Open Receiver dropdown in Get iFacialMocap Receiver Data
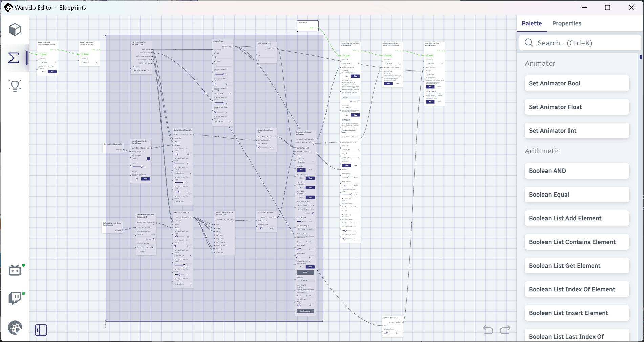This screenshot has width=644, height=342. click(141, 70)
